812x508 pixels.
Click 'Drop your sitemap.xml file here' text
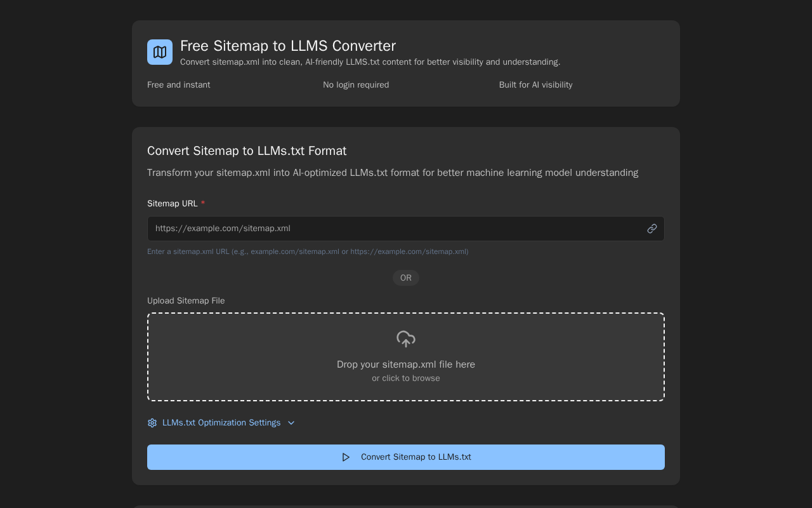pos(406,364)
